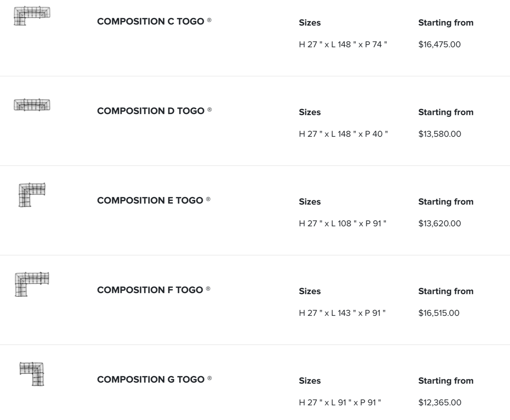Click the $12,365.00 starting price

[440, 403]
